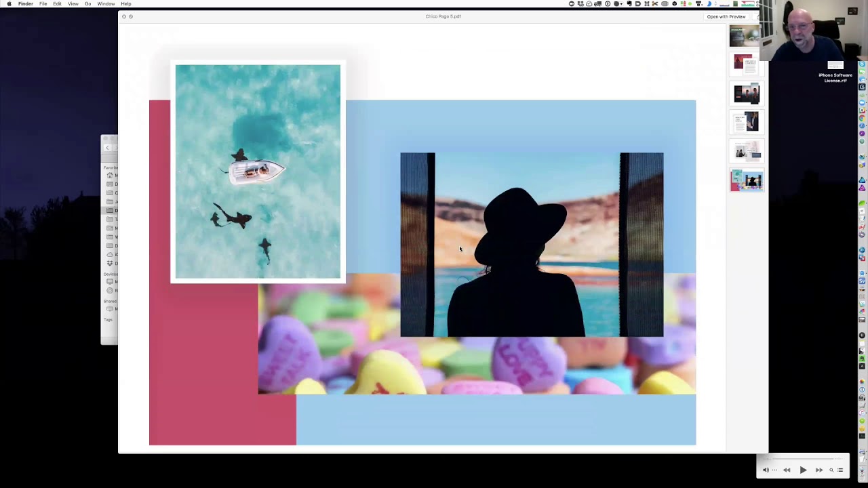868x488 pixels.
Task: Open the Edit menu
Action: tap(57, 3)
